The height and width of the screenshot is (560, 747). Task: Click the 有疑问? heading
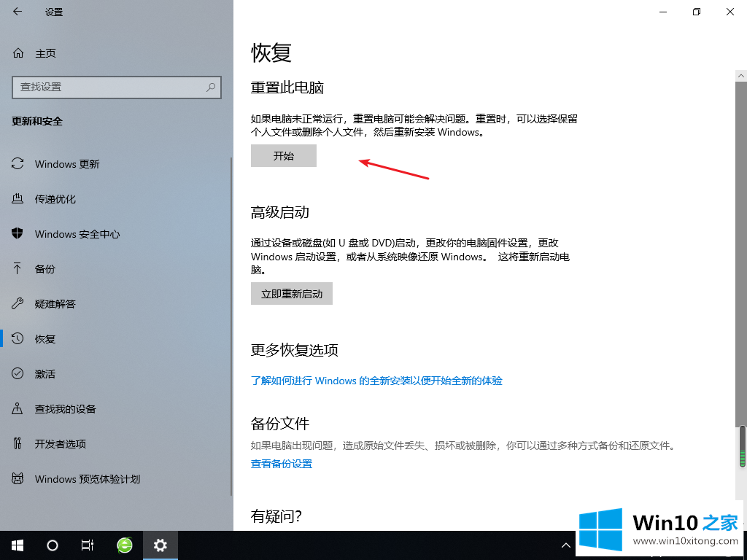(x=276, y=516)
